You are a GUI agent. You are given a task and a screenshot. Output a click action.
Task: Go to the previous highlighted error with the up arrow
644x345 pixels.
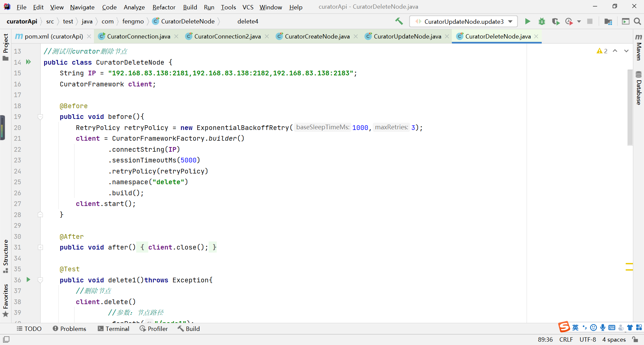pyautogui.click(x=615, y=51)
